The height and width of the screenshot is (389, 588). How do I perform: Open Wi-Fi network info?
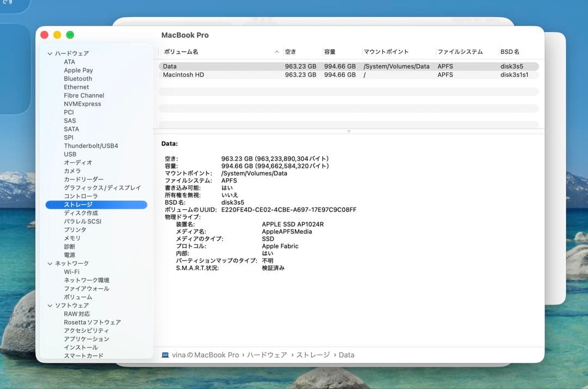pos(72,272)
